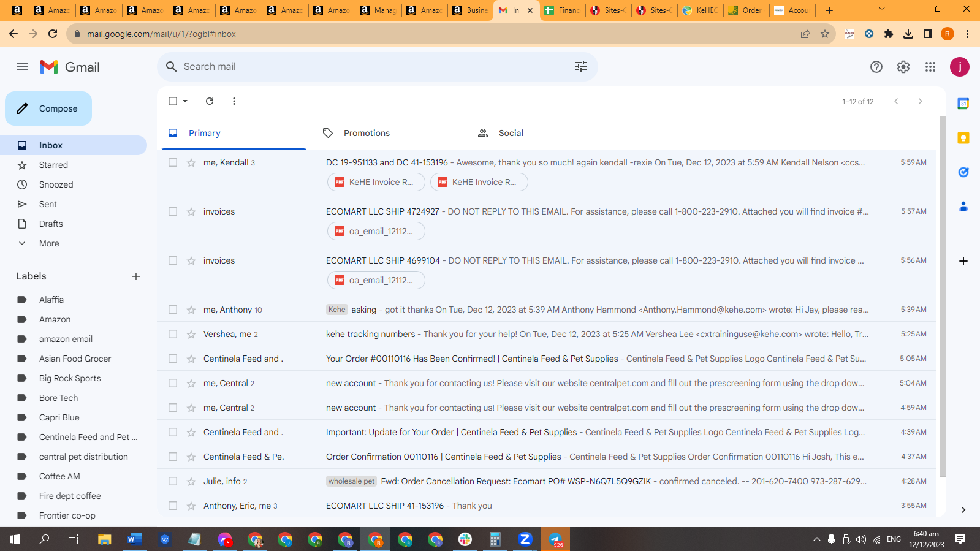Open the Google apps grid
This screenshot has width=980, height=551.
(930, 67)
